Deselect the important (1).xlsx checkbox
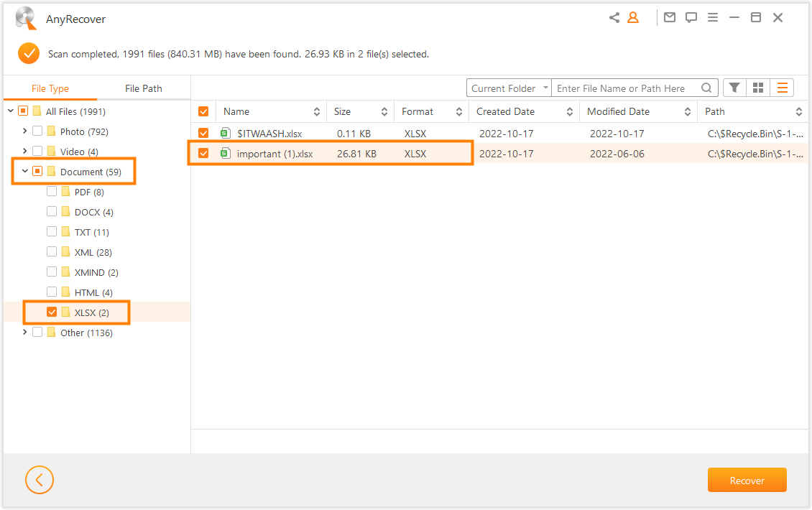 click(x=203, y=153)
